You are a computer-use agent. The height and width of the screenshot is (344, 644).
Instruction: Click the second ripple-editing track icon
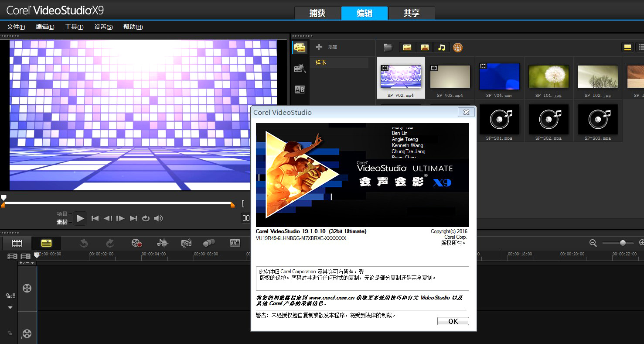(25, 257)
